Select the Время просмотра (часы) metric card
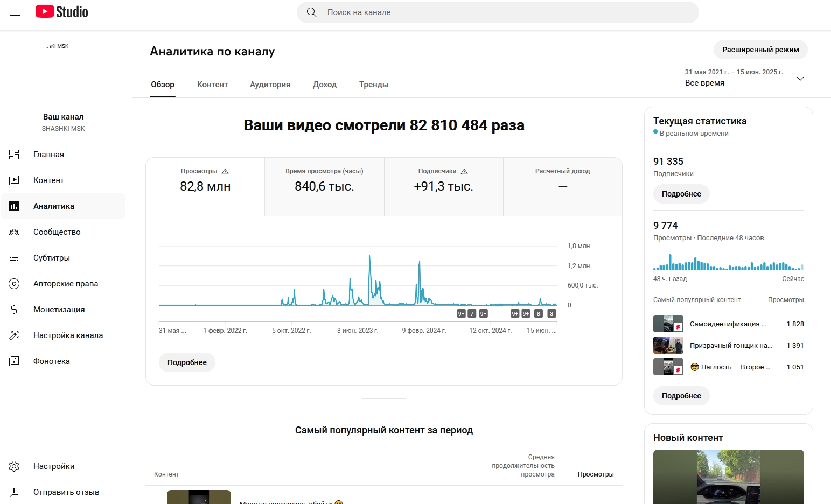The image size is (831, 504). click(324, 186)
